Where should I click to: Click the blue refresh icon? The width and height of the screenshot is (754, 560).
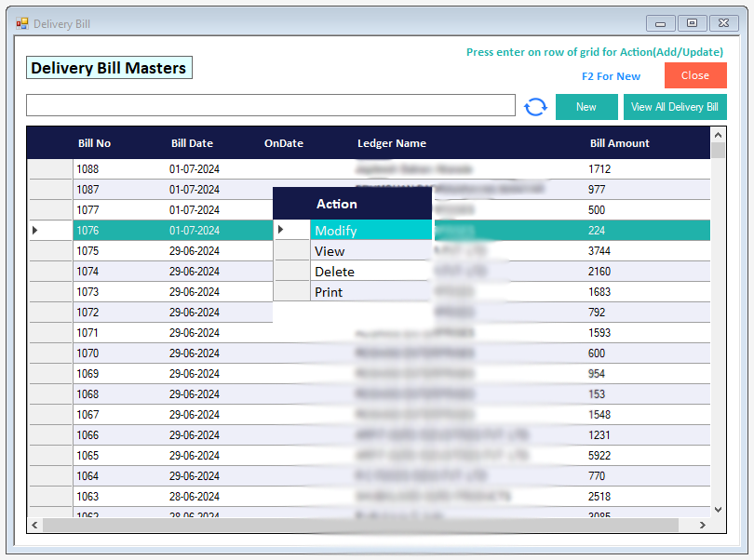click(x=535, y=107)
